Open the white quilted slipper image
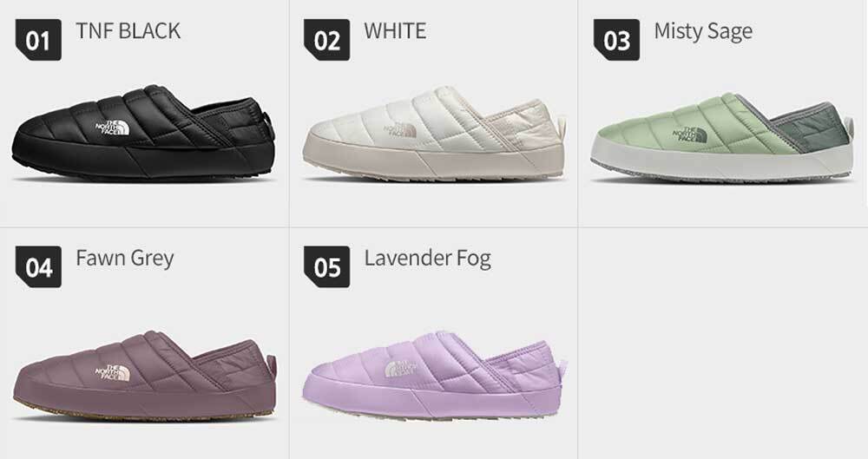The image size is (868, 459). [x=433, y=133]
